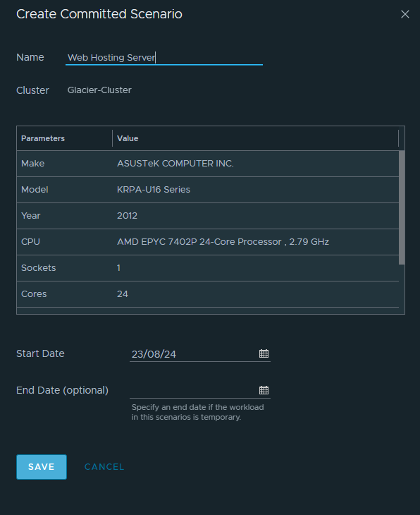Click the column divider between Parameters and Value
420x515 pixels.
pos(112,138)
